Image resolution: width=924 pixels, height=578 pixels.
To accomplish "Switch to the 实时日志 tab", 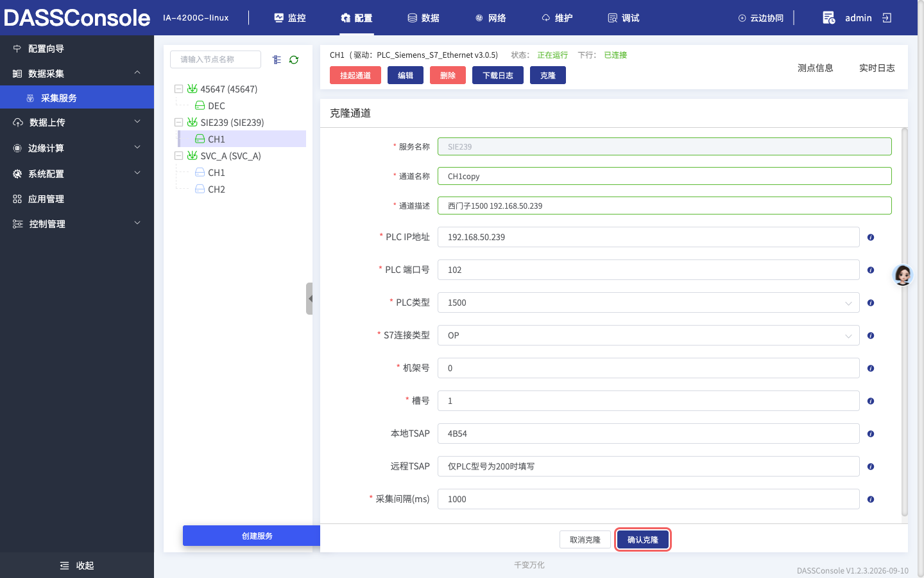I will tap(877, 68).
